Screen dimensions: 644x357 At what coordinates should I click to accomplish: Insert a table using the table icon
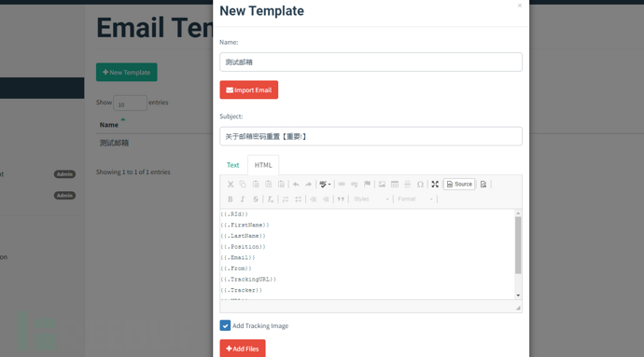(395, 185)
